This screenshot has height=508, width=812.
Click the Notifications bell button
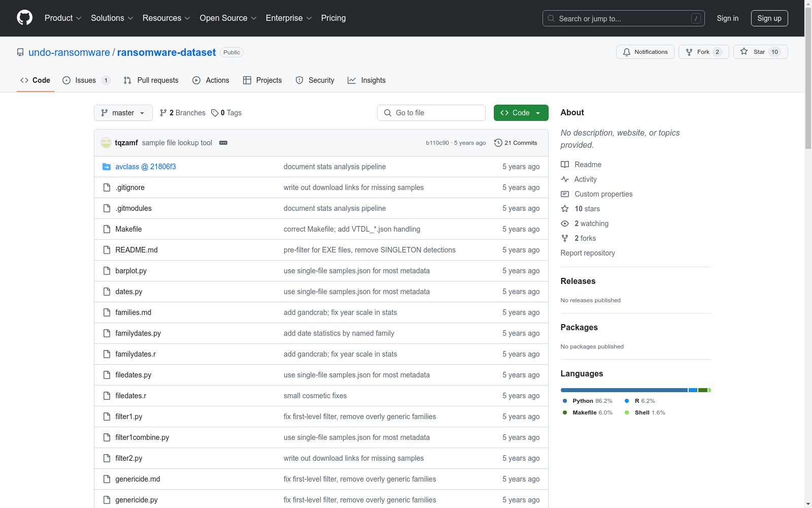645,52
